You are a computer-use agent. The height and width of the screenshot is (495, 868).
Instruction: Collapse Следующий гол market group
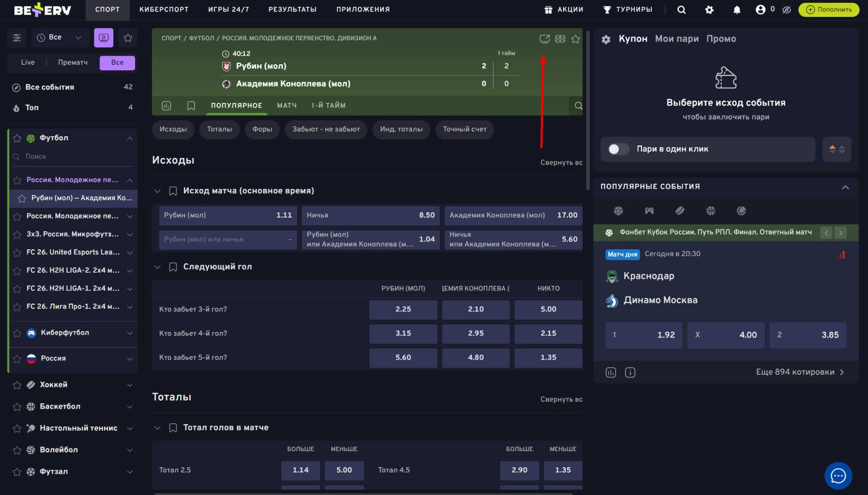157,267
